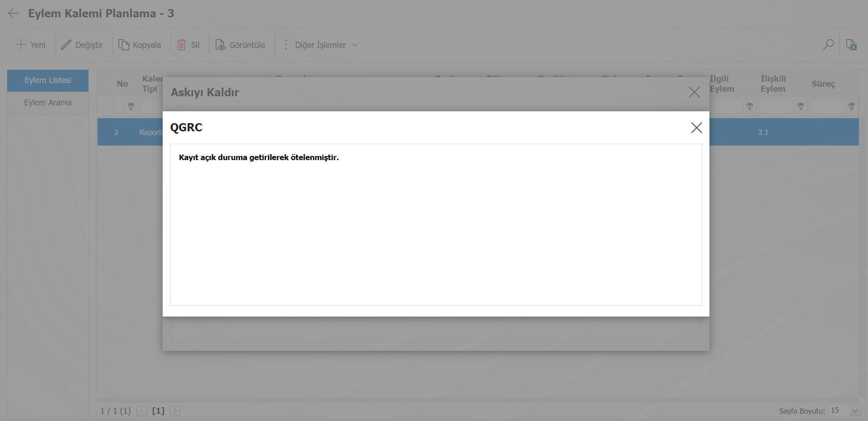This screenshot has width=868, height=421.
Task: Click the message text 'Kayıt açık duruma getirilerek ötelenmiştir.'
Action: coord(259,157)
